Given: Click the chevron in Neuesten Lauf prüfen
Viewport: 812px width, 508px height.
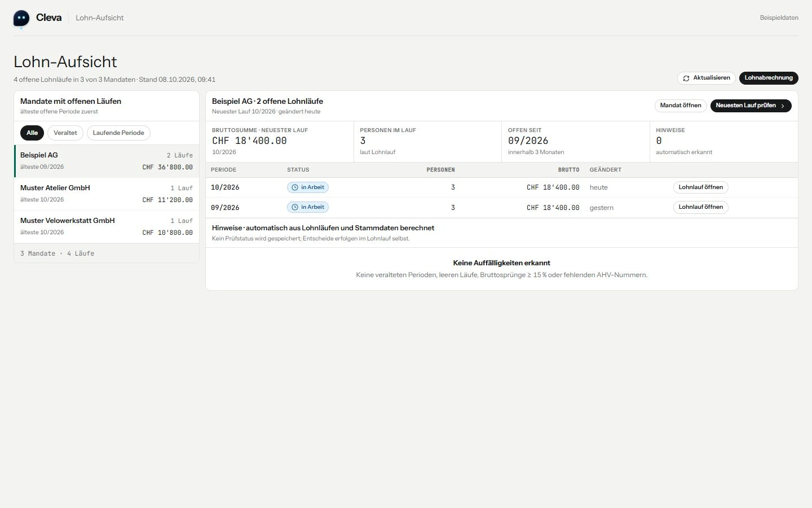Looking at the screenshot, I should (x=783, y=106).
